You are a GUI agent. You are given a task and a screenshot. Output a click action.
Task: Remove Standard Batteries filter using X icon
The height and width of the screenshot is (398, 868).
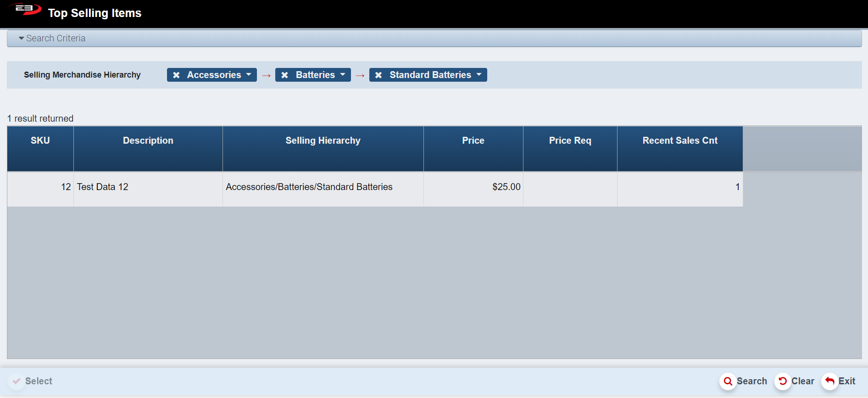[x=378, y=75]
